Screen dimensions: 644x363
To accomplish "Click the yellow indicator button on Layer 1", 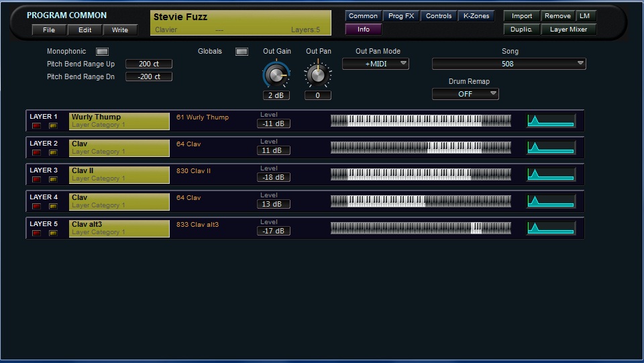I will [53, 125].
